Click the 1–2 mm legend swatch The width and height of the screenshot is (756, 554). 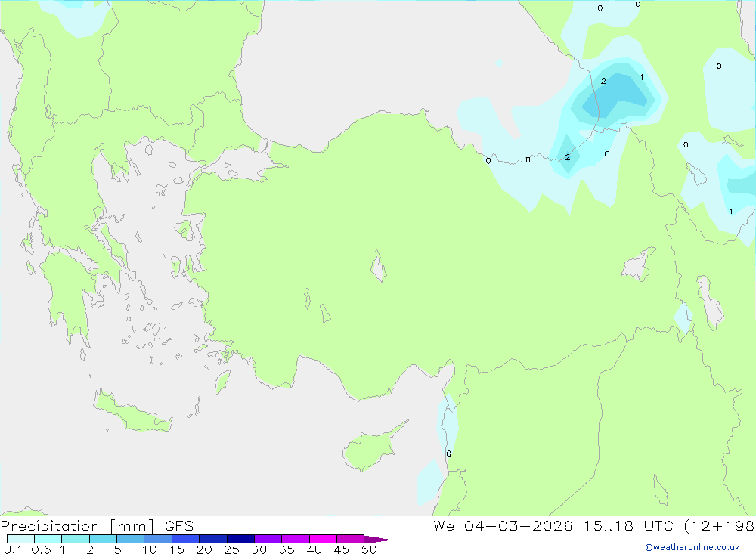point(76,539)
